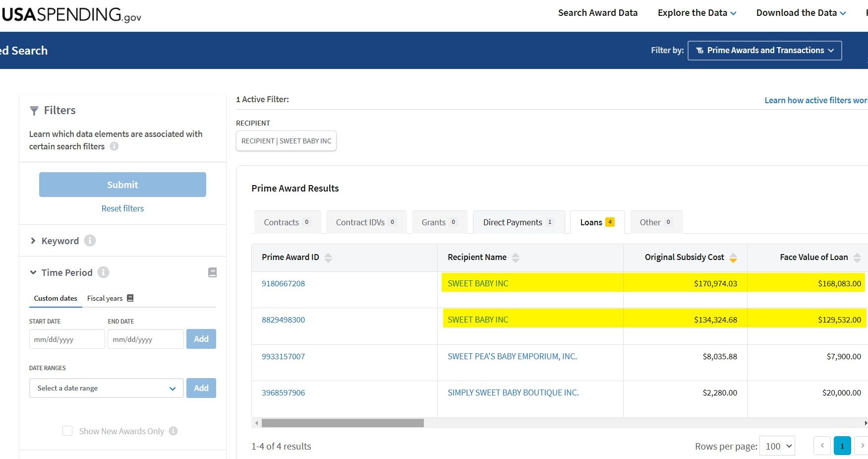The width and height of the screenshot is (868, 459).
Task: Remove the RECIPIENT | SWEET BABY INC filter chip
Action: tap(287, 141)
